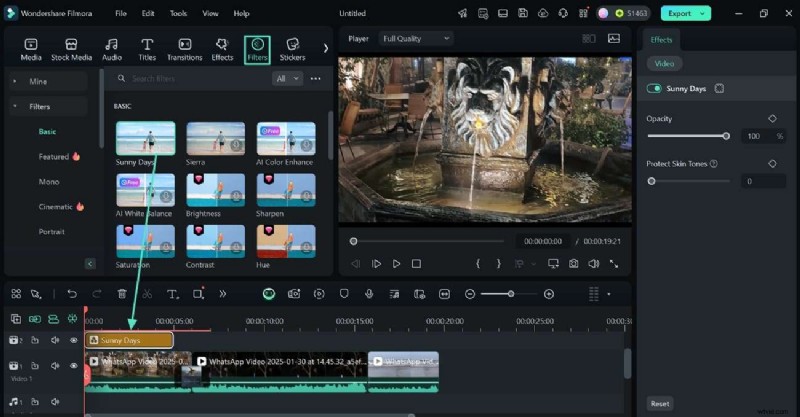This screenshot has height=417, width=800.
Task: Toggle Opacity keyframe diamond
Action: click(x=772, y=118)
